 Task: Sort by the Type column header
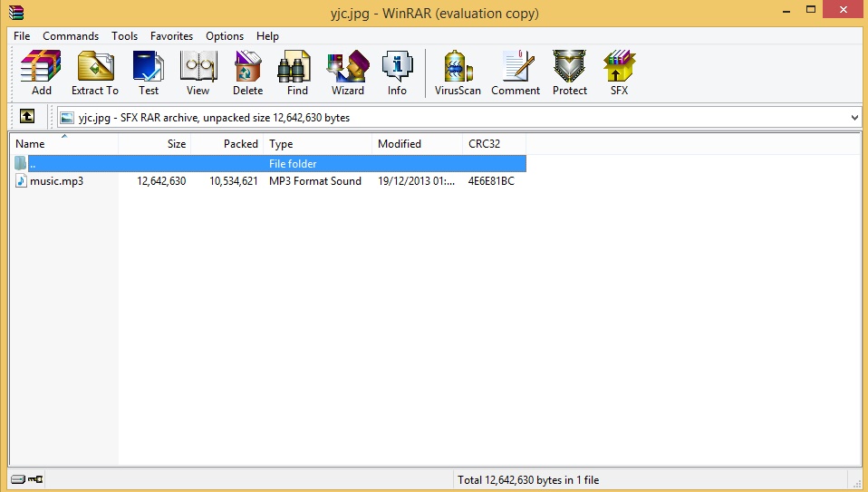[318, 144]
